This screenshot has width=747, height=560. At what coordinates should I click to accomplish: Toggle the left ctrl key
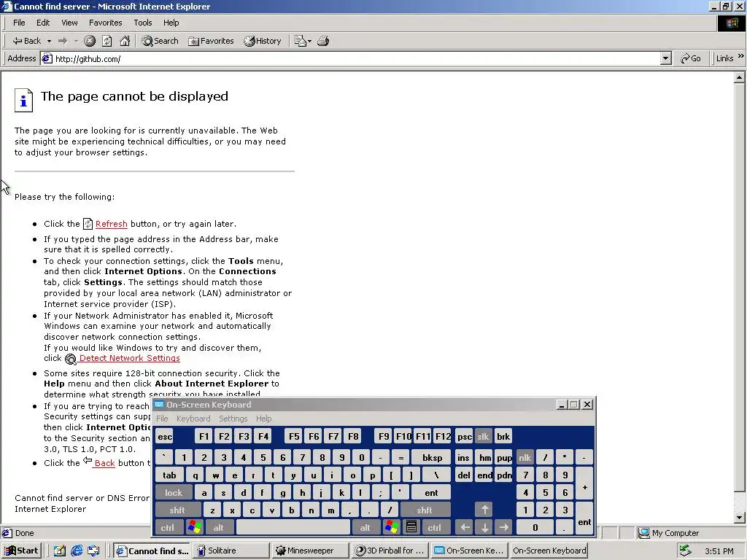167,527
